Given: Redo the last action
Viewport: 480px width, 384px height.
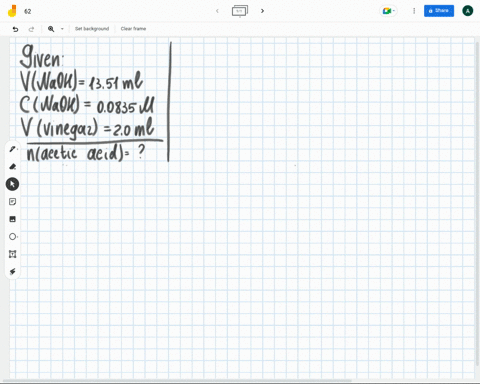Looking at the screenshot, I should (x=31, y=29).
